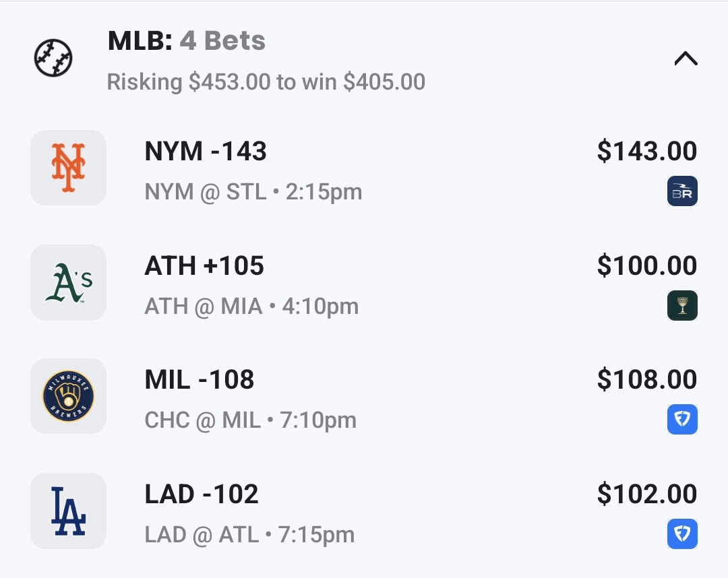Screen dimensions: 728x578
Task: Select the MIL -108 bet title
Action: tap(200, 380)
